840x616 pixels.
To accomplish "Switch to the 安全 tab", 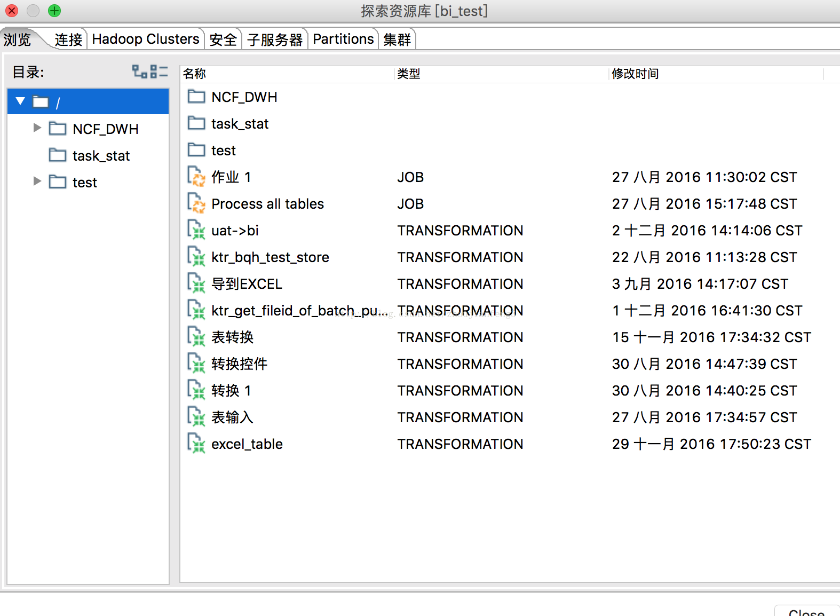I will [x=223, y=40].
